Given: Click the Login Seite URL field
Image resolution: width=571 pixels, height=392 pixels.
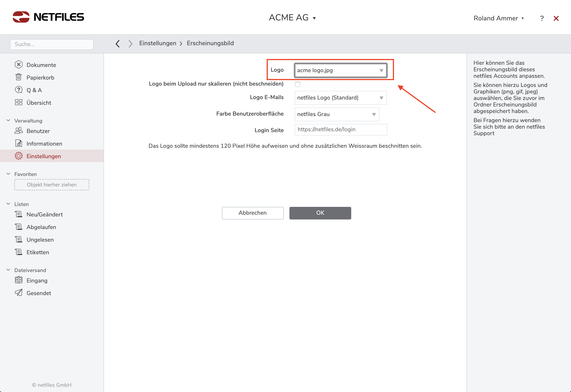Looking at the screenshot, I should pyautogui.click(x=341, y=130).
